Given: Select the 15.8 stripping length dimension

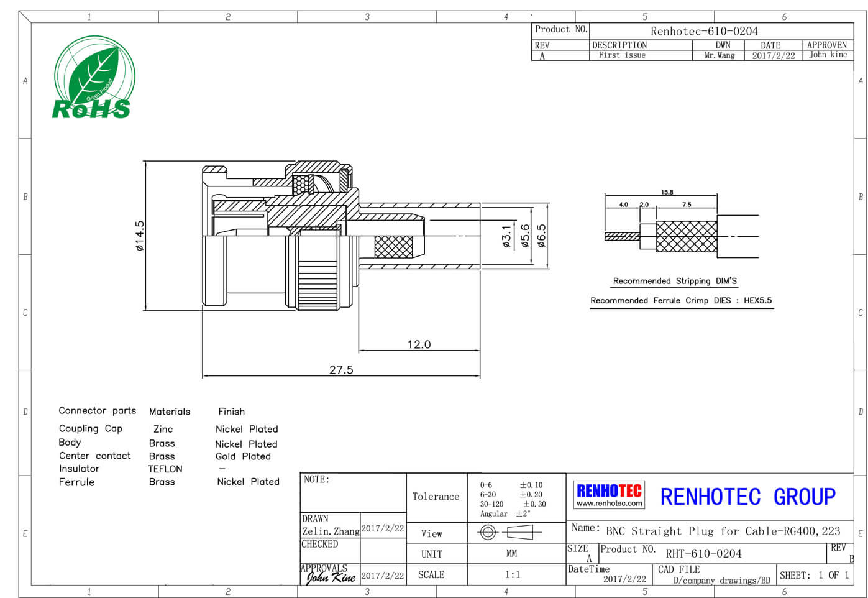Looking at the screenshot, I should 667,192.
